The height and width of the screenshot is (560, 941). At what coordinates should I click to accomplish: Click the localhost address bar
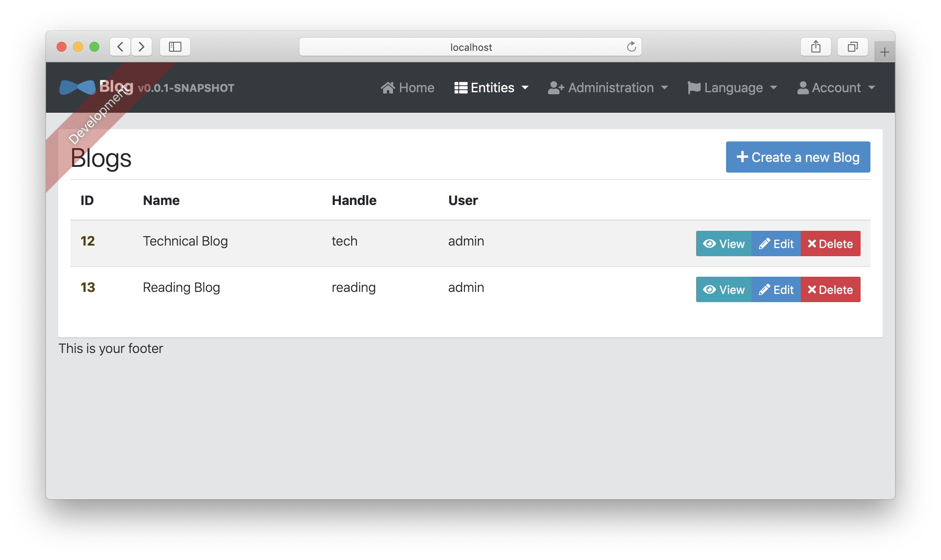coord(471,47)
